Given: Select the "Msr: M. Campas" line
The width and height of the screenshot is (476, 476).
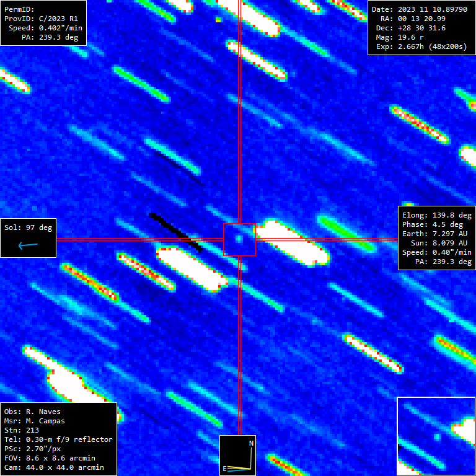Looking at the screenshot, I should click(35, 421).
